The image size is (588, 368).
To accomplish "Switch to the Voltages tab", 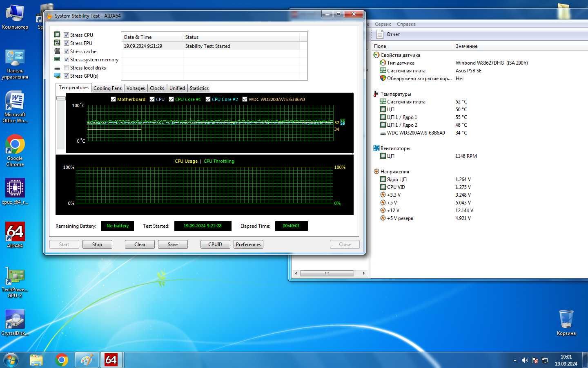I will point(136,88).
